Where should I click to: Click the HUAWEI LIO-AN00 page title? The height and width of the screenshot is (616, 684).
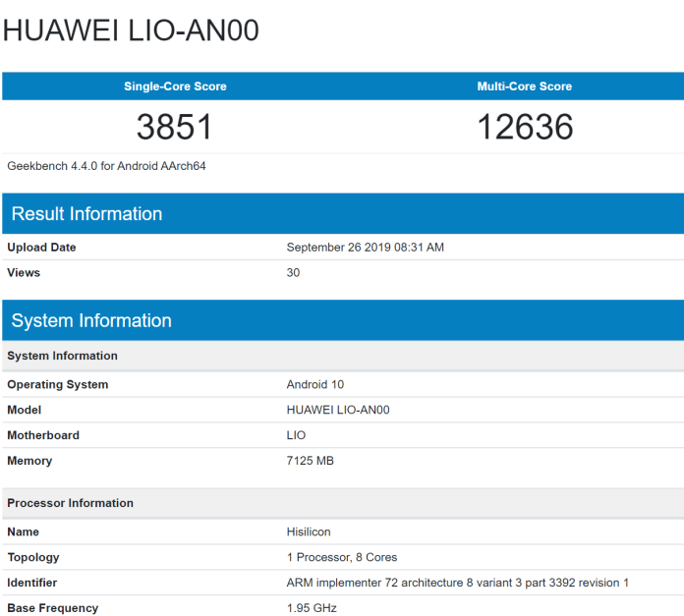click(x=131, y=30)
